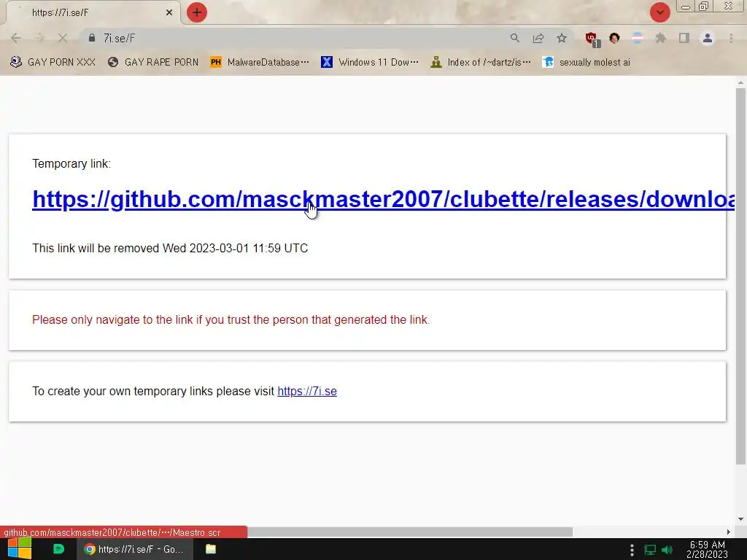Open File Explorer from the taskbar
Screen dimensions: 747x560
pos(211,549)
